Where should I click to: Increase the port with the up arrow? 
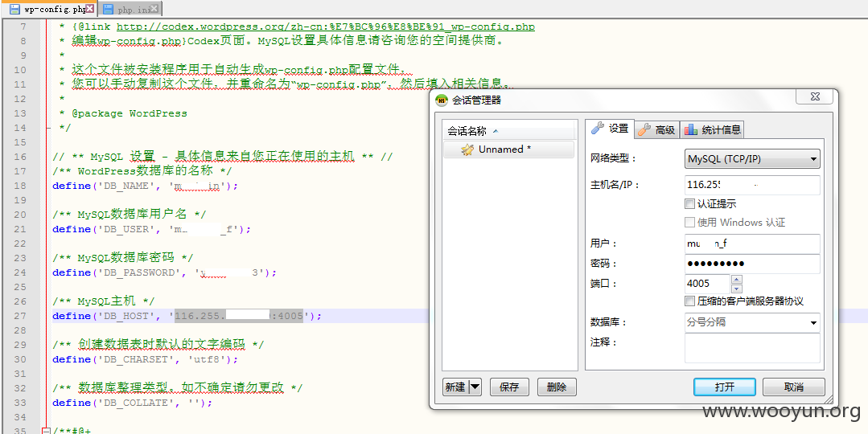click(736, 279)
